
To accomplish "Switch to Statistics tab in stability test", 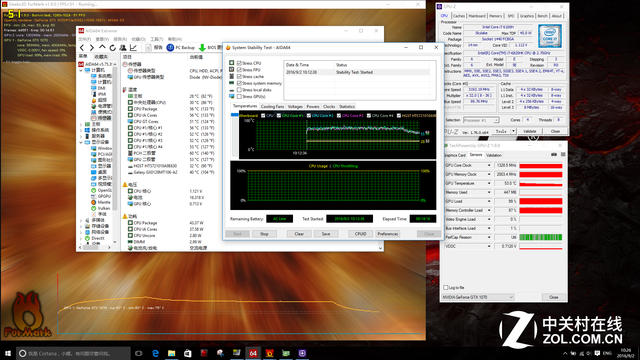I will (347, 107).
